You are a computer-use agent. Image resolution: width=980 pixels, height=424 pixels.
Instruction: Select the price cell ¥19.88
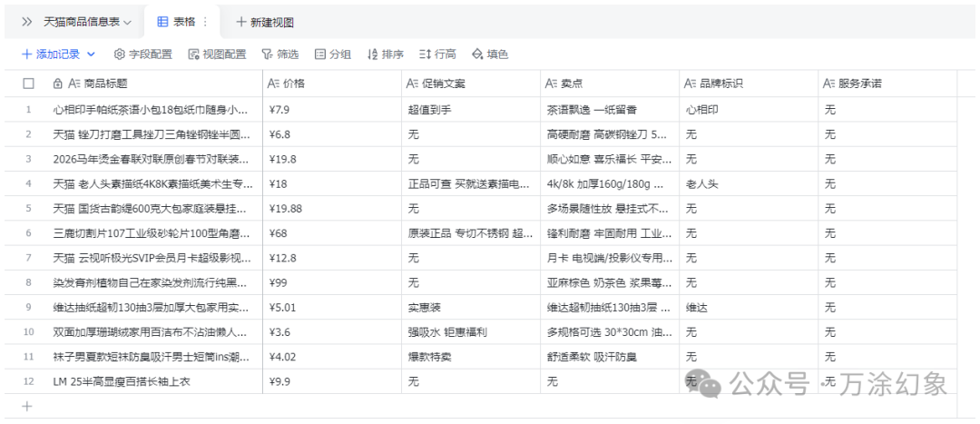[x=332, y=208]
